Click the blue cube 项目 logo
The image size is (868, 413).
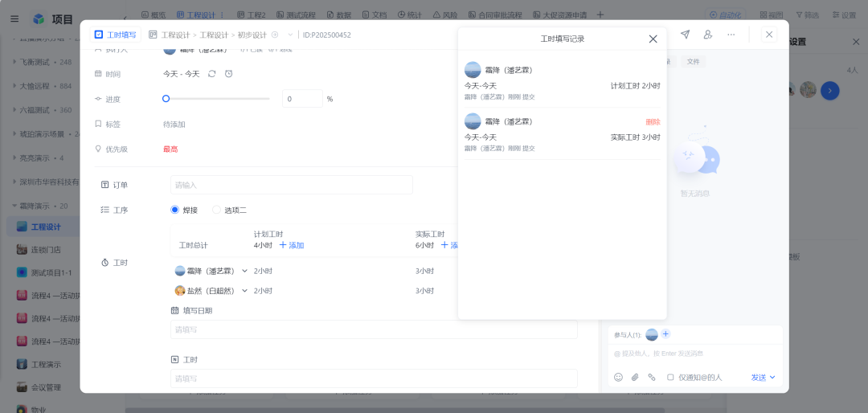click(39, 19)
